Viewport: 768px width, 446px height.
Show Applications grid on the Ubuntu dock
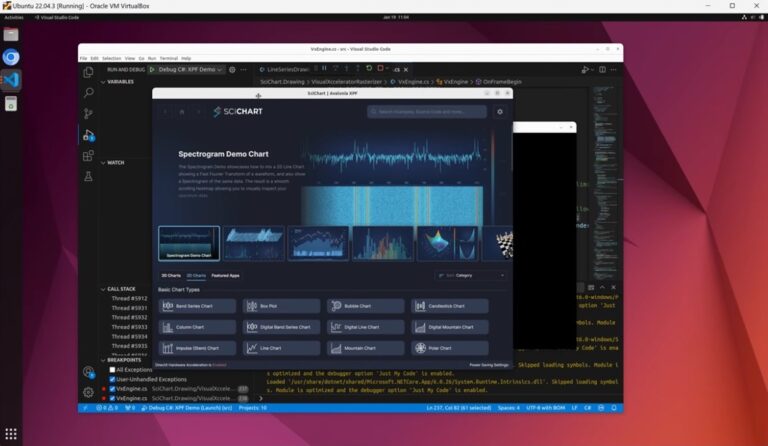[11, 434]
